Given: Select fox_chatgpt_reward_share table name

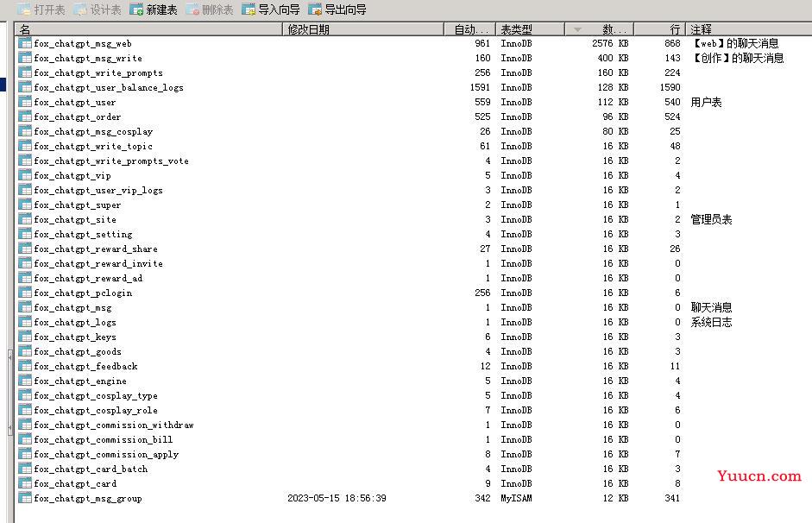Looking at the screenshot, I should click(x=96, y=249).
